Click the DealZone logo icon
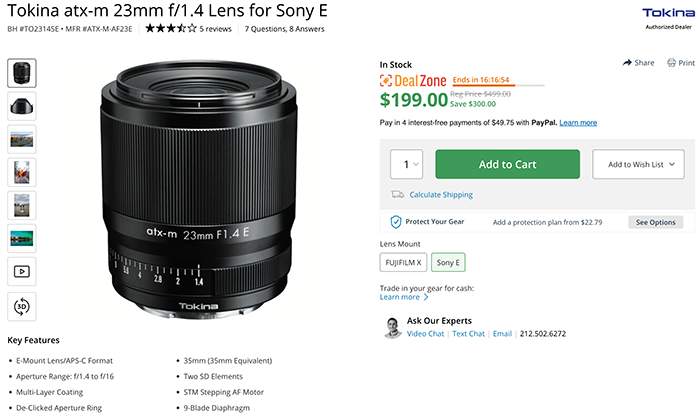700x416 pixels. [x=386, y=81]
